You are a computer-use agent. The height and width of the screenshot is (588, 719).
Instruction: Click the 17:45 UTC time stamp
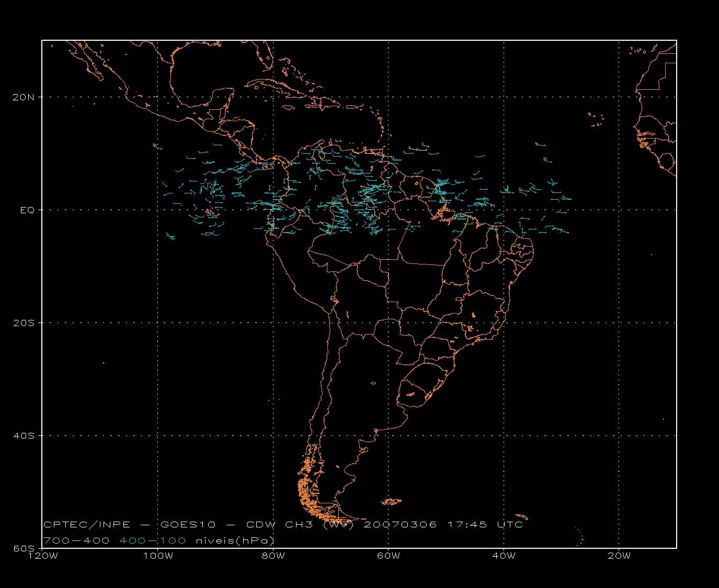coord(485,524)
